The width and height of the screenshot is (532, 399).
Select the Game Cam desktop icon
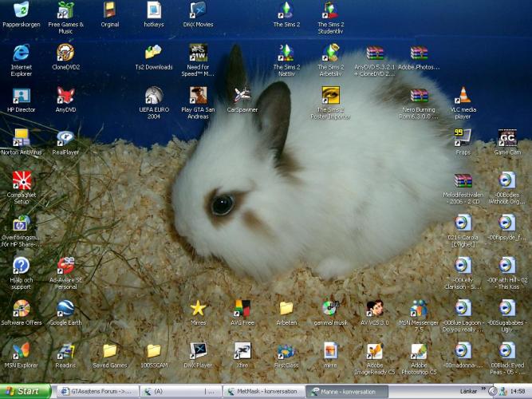click(x=507, y=138)
